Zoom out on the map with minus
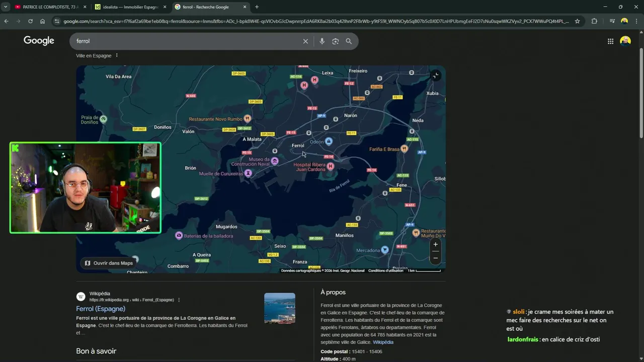 (x=436, y=258)
